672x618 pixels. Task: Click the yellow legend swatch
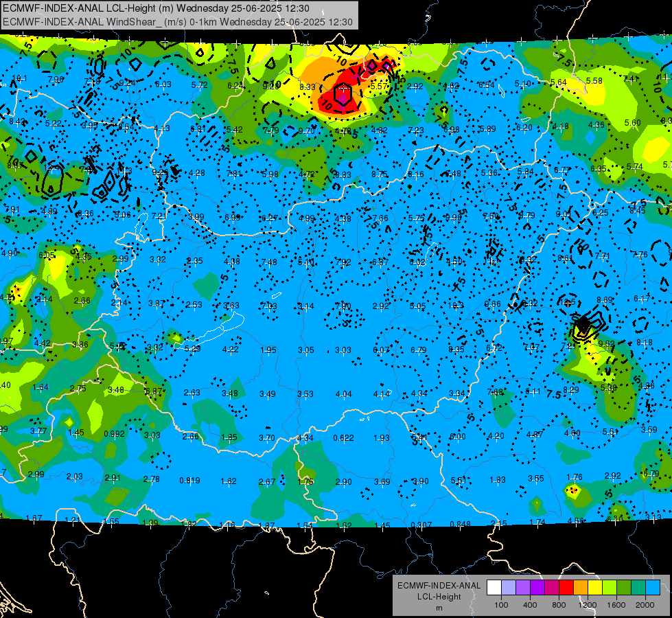(x=595, y=588)
